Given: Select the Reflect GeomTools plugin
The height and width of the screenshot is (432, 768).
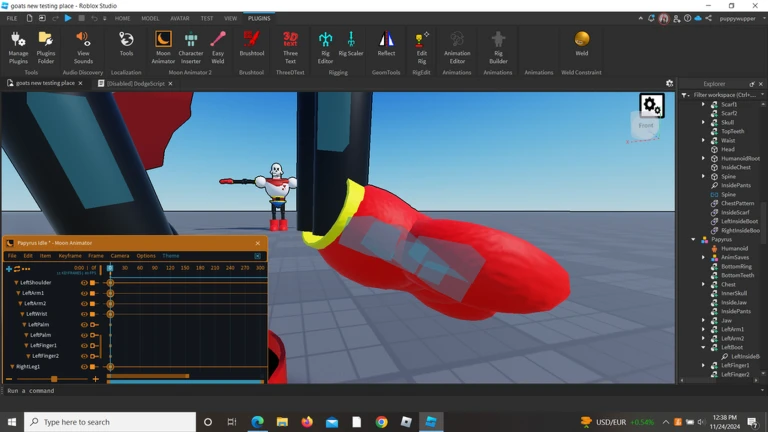Looking at the screenshot, I should coord(386,44).
